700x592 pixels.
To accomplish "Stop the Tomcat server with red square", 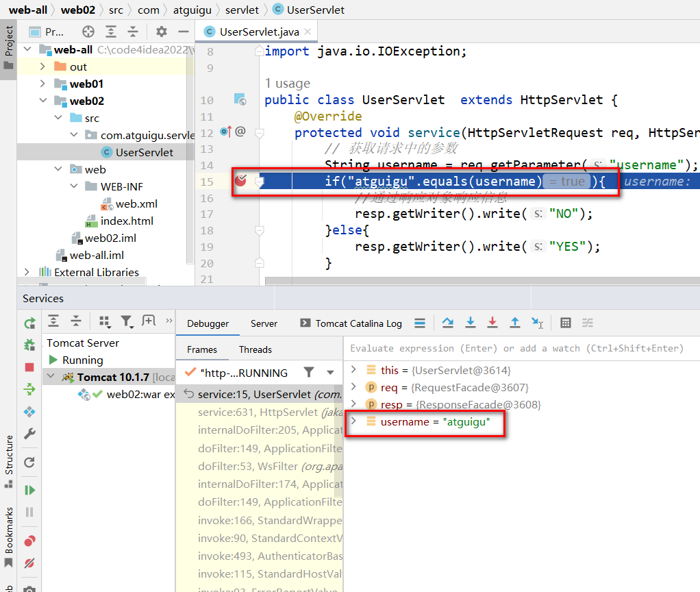I will click(x=29, y=367).
